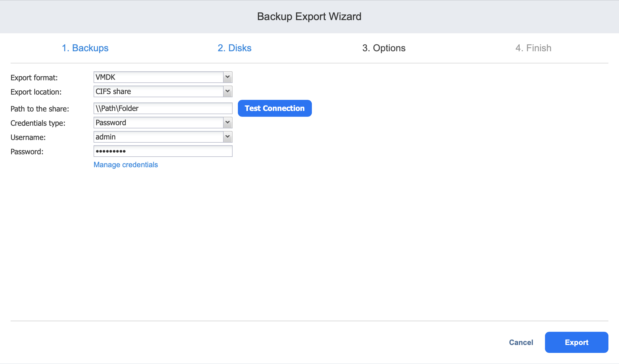The image size is (619, 364).
Task: Select the CIFS share location box
Action: point(159,91)
